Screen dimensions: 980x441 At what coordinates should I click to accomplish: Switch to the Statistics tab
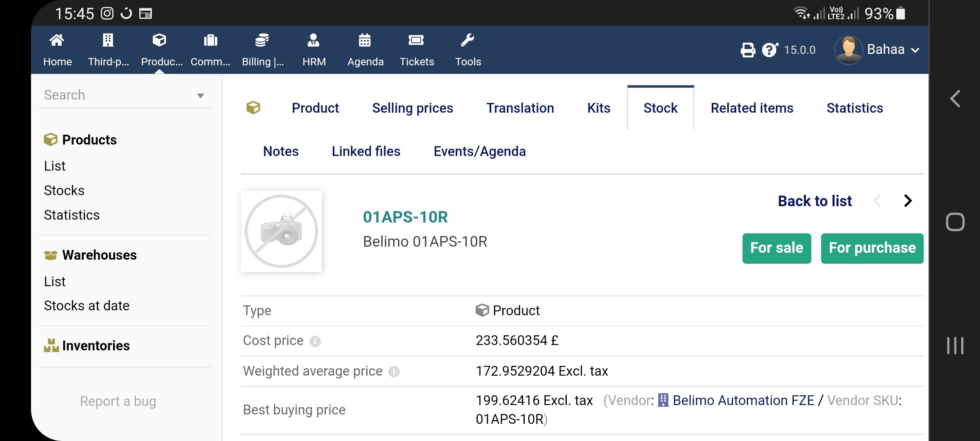tap(855, 108)
